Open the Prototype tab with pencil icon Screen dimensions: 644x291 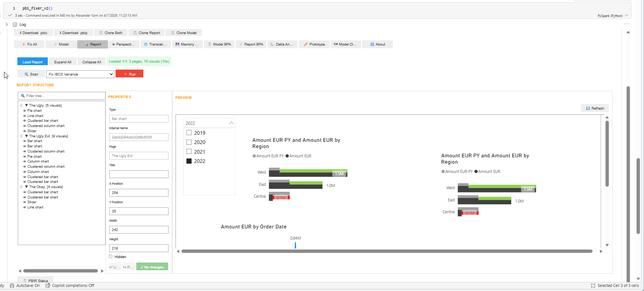314,44
